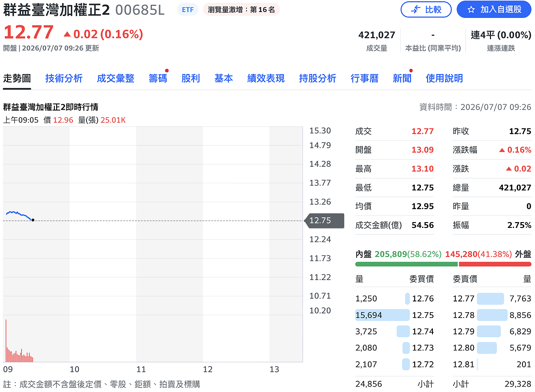
Task: Select the 走勢圖 tab
Action: point(17,78)
